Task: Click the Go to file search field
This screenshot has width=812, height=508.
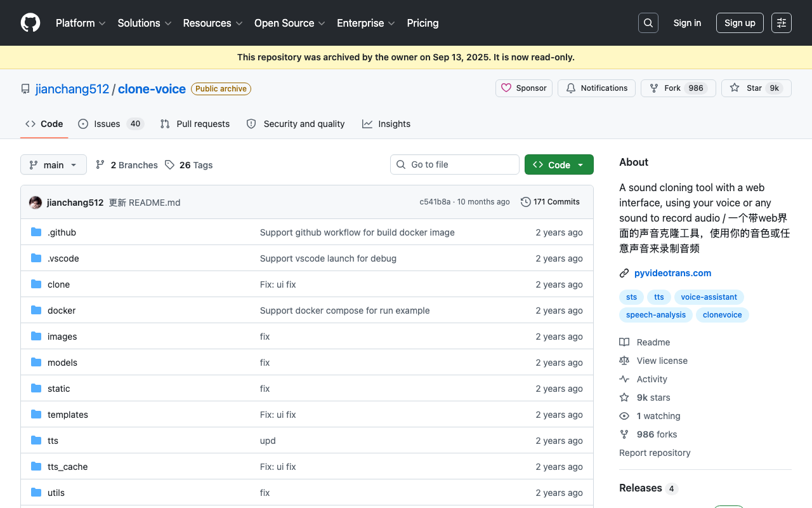Action: (455, 164)
